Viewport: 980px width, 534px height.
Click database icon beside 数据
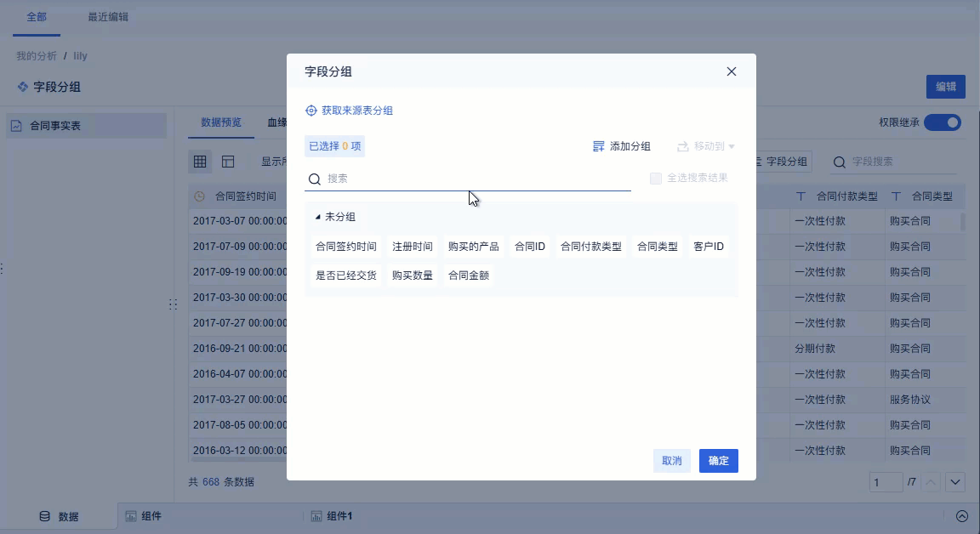pos(44,516)
